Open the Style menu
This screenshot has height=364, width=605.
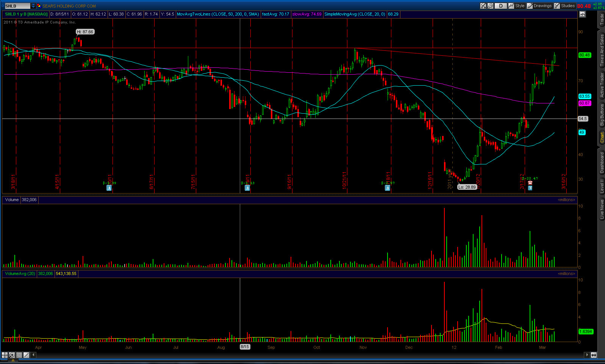(517, 6)
